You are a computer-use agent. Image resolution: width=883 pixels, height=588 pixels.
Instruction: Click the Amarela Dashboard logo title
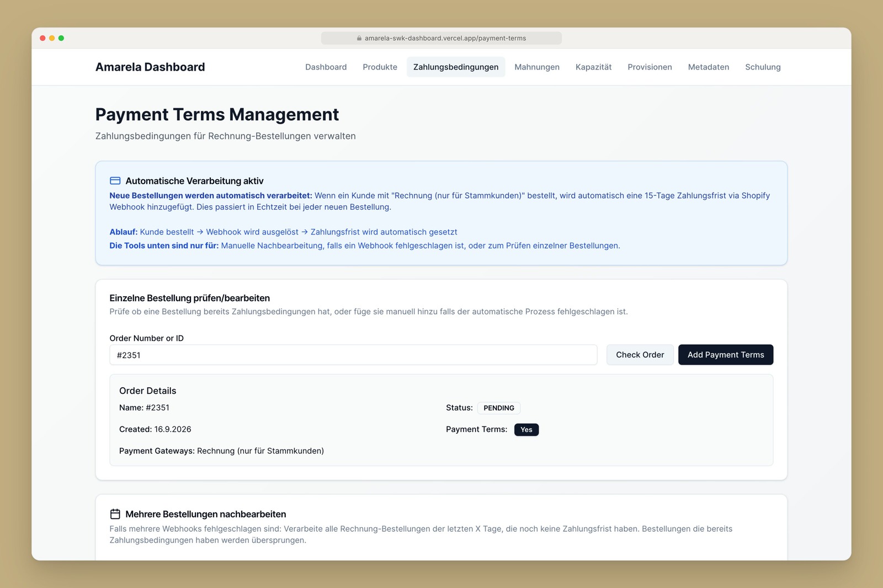[x=150, y=67]
